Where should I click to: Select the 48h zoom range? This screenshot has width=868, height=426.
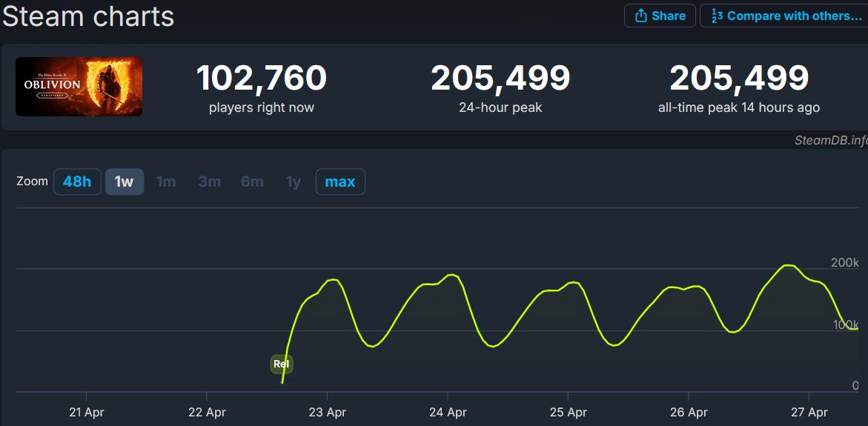[x=78, y=182]
